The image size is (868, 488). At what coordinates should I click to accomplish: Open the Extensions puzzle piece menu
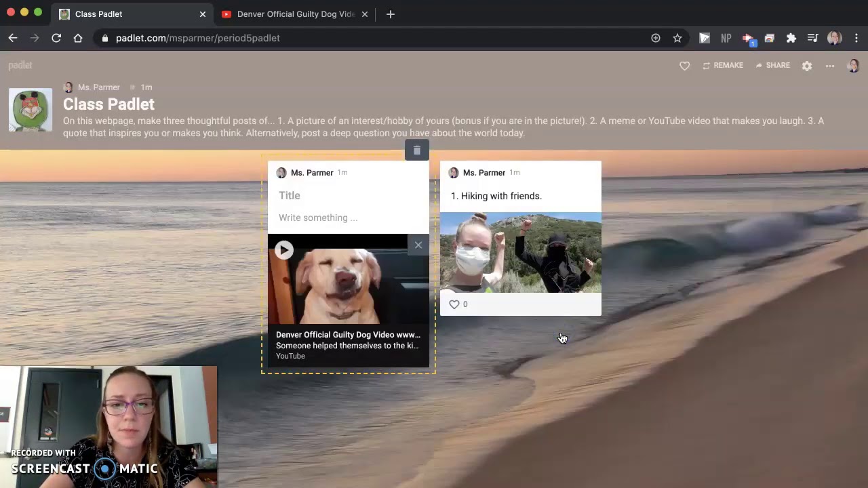click(791, 39)
